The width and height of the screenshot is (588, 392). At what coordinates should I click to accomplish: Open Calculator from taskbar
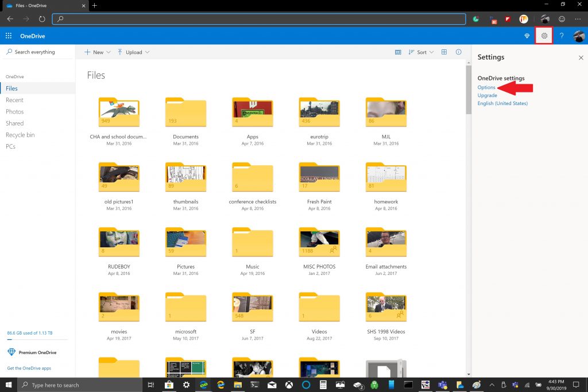tap(323, 385)
